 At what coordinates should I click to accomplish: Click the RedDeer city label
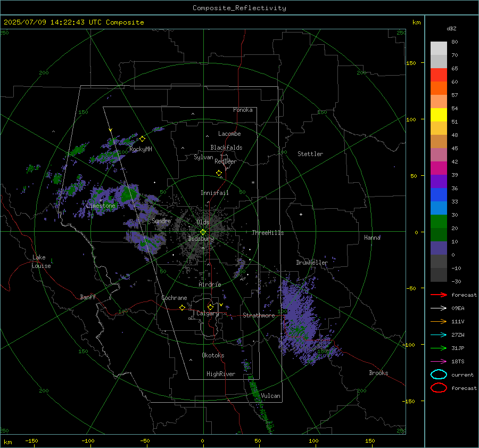pyautogui.click(x=226, y=161)
